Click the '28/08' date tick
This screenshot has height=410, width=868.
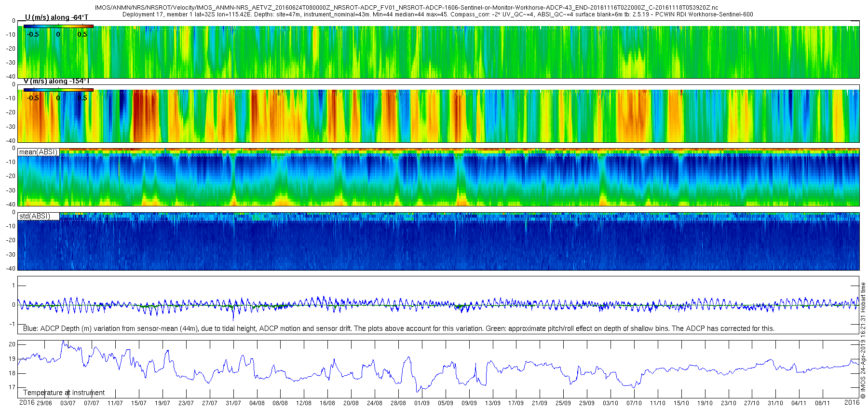click(398, 403)
